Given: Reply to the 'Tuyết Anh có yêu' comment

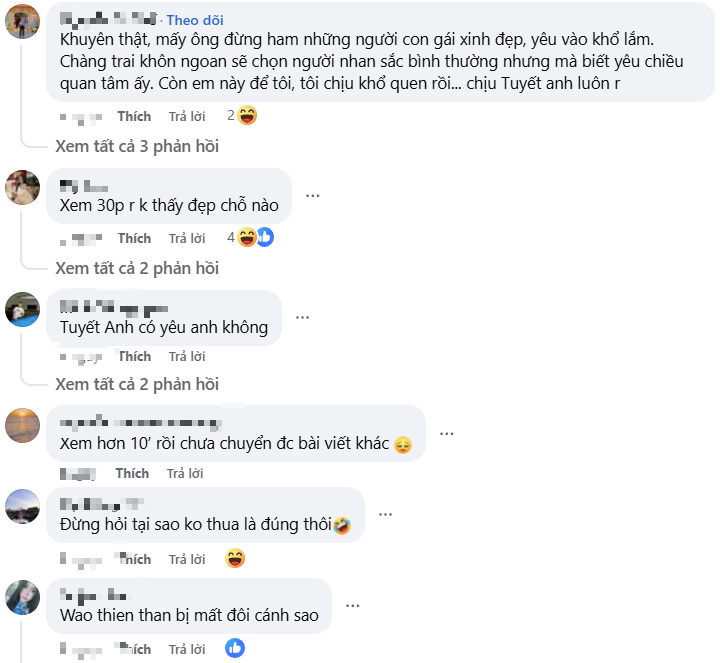Looking at the screenshot, I should click(187, 357).
